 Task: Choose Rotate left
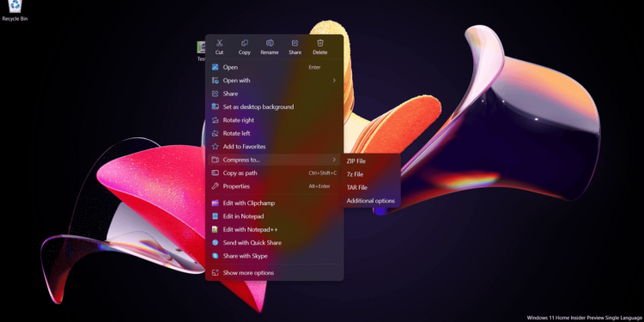[x=275, y=133]
